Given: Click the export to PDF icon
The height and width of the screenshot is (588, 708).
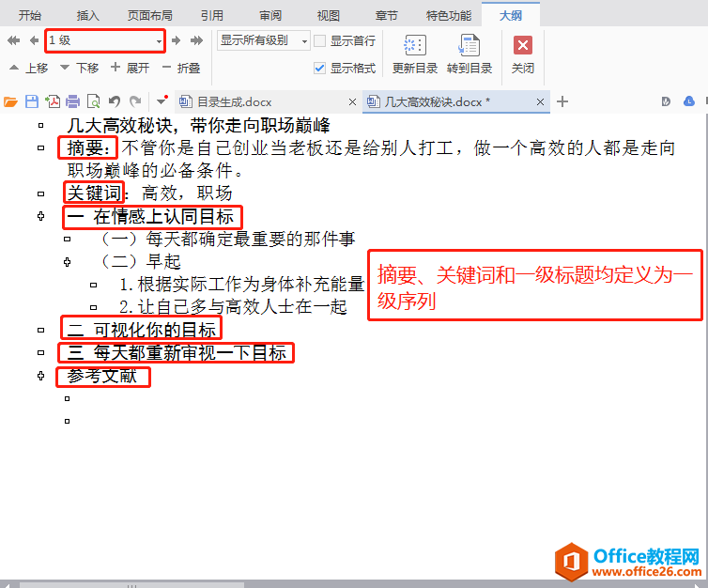Looking at the screenshot, I should [53, 101].
